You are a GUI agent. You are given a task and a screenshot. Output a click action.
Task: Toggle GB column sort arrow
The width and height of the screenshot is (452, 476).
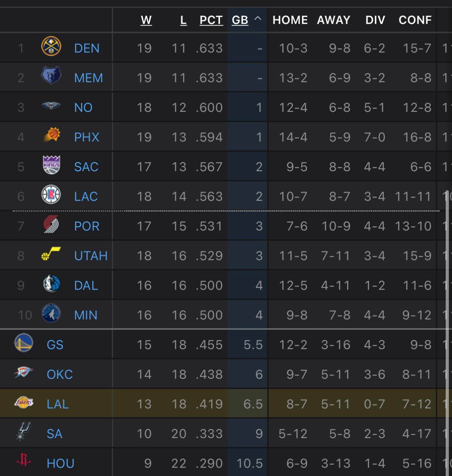[258, 19]
